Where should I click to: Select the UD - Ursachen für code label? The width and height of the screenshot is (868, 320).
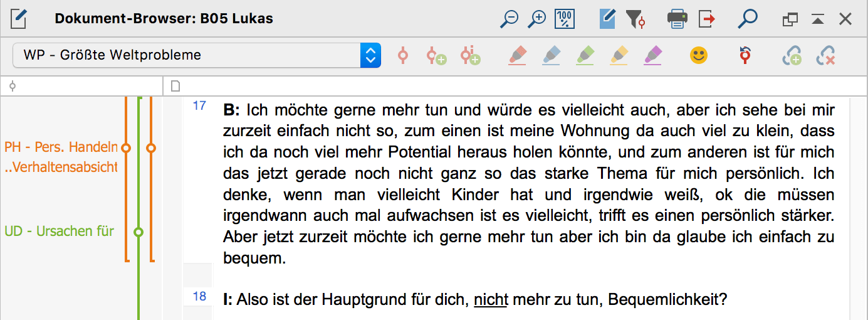point(59,231)
